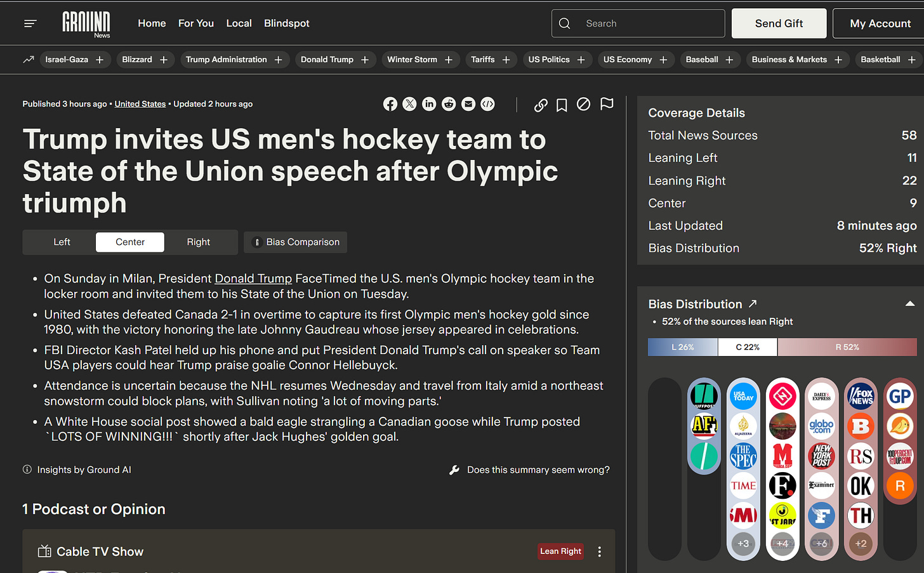Open the Bias Comparison tab
Viewport: 924px width, 573px height.
pos(296,242)
